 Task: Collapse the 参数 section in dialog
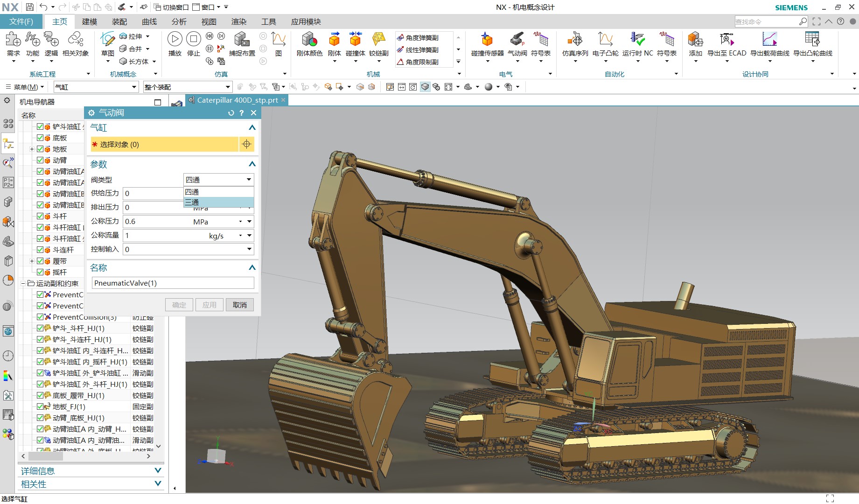tap(252, 164)
